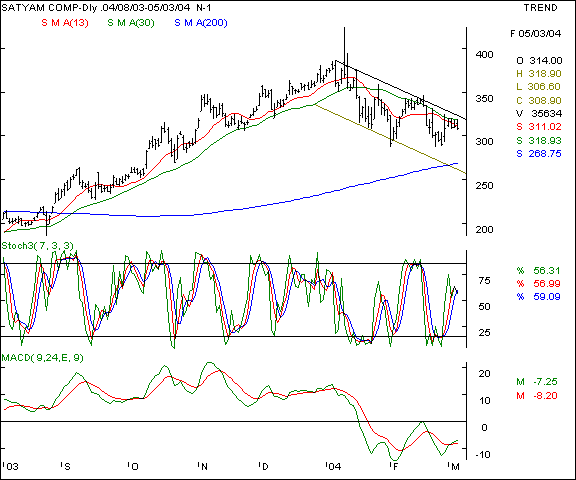The height and width of the screenshot is (480, 576).
Task: Click the O month axis marker
Action: click(134, 467)
